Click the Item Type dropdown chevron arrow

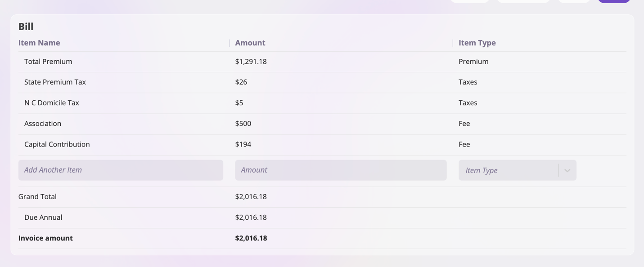click(x=567, y=170)
